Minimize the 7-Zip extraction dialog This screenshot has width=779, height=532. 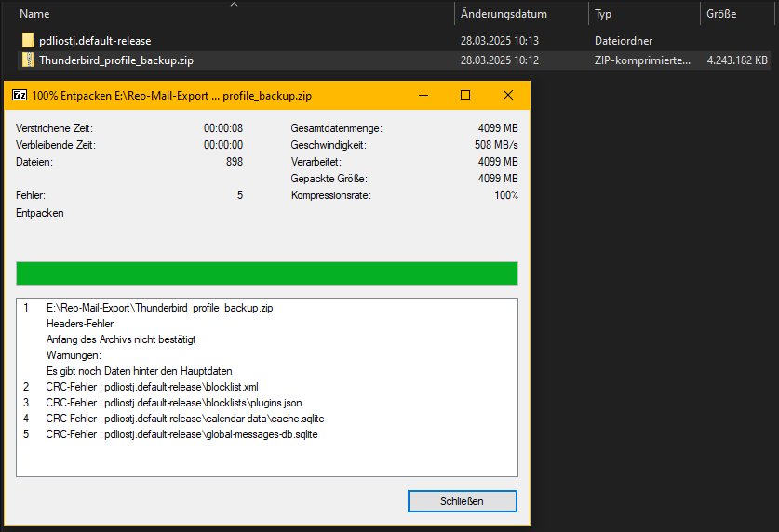423,95
